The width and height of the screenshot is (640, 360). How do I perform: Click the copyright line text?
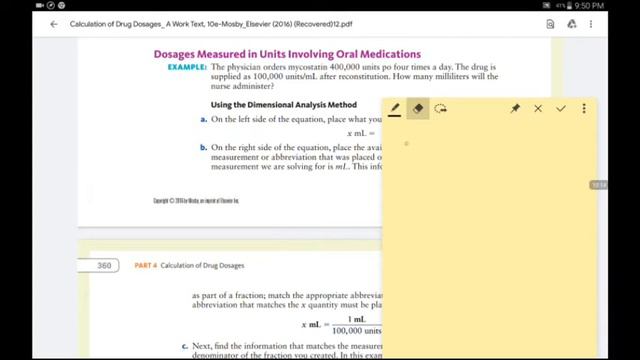[196, 200]
